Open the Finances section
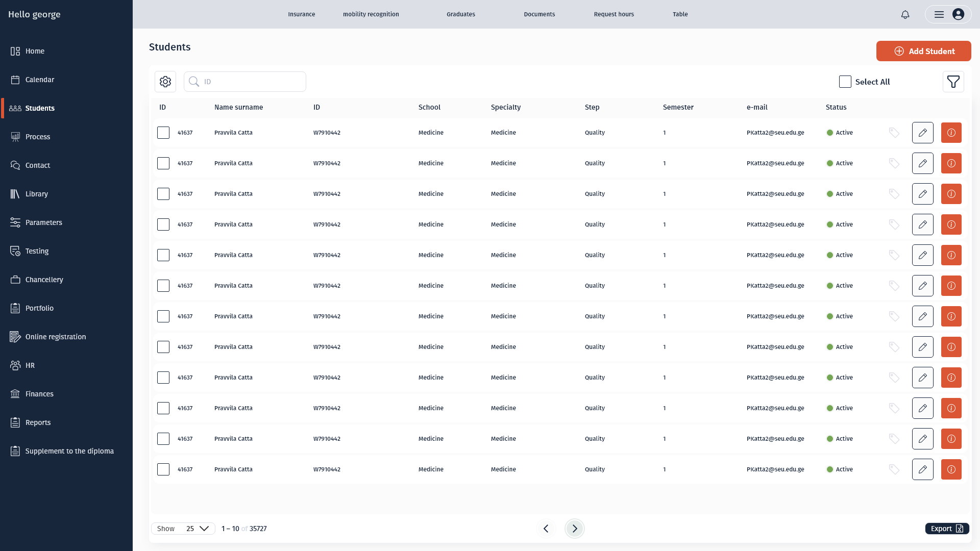The height and width of the screenshot is (551, 980). (x=32, y=394)
